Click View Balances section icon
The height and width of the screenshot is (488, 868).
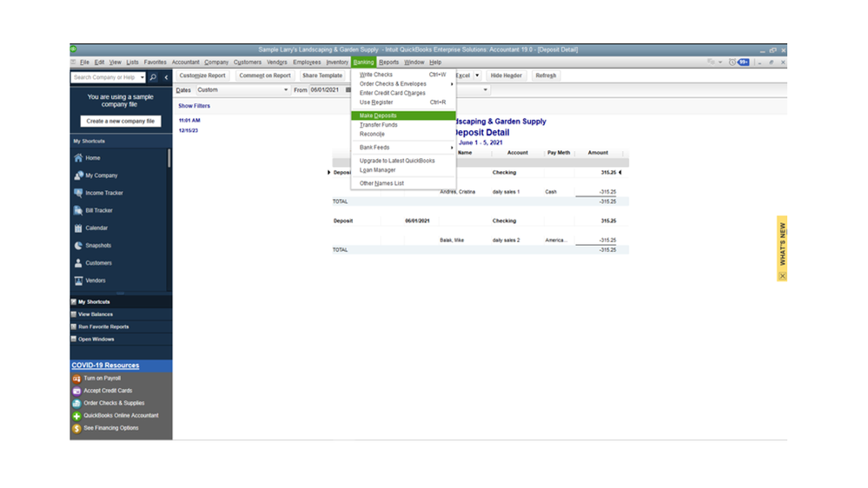click(74, 314)
